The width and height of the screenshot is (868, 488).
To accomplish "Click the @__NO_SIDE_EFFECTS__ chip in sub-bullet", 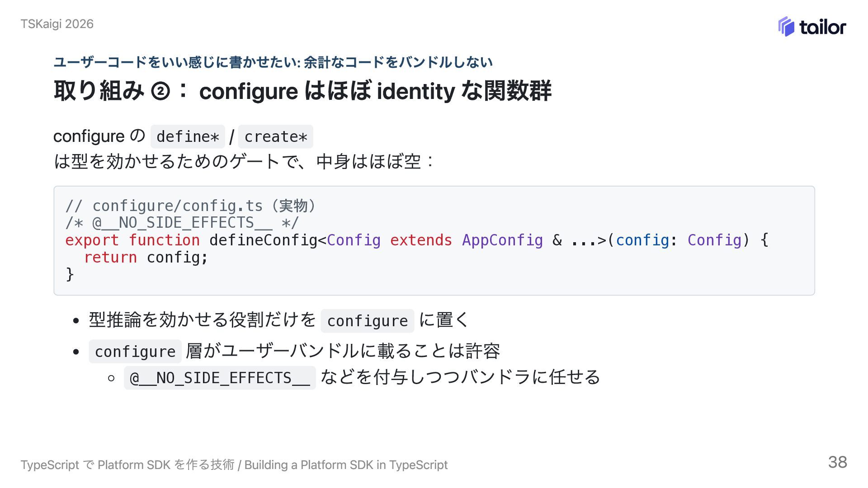I will pyautogui.click(x=220, y=378).
